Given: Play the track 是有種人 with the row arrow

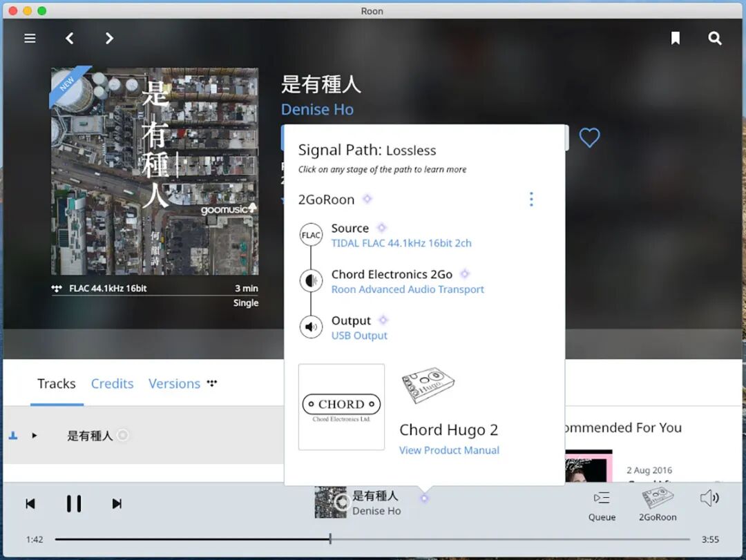Looking at the screenshot, I should coord(35,435).
